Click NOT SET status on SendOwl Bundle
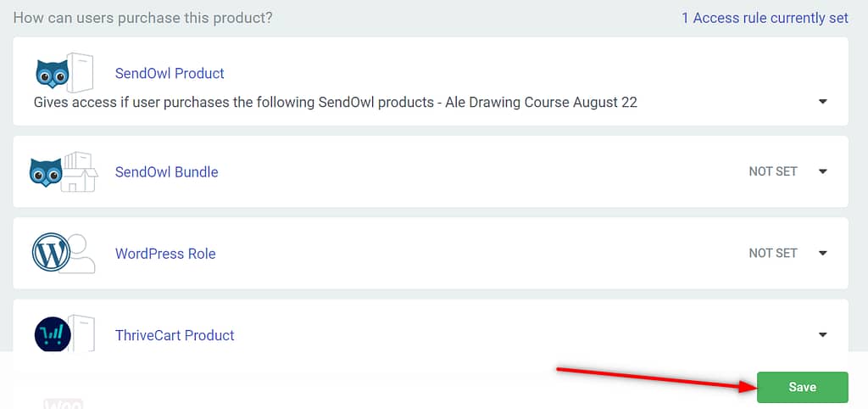The image size is (868, 409). (x=773, y=171)
